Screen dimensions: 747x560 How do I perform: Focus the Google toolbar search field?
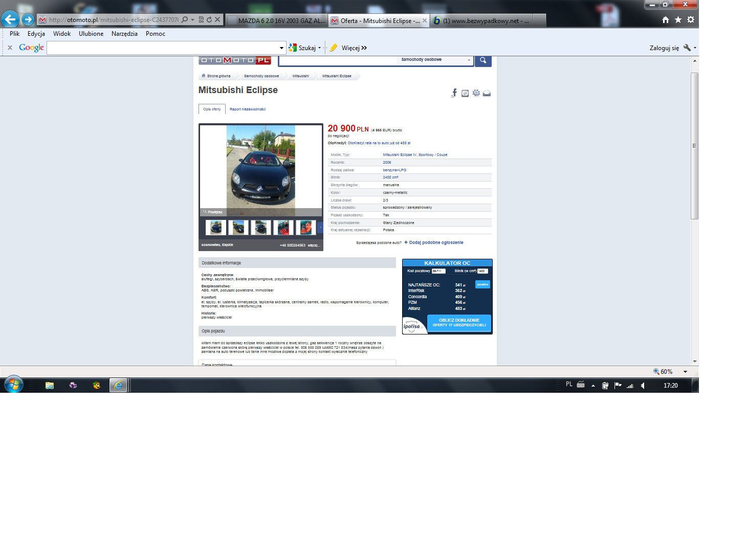point(163,48)
